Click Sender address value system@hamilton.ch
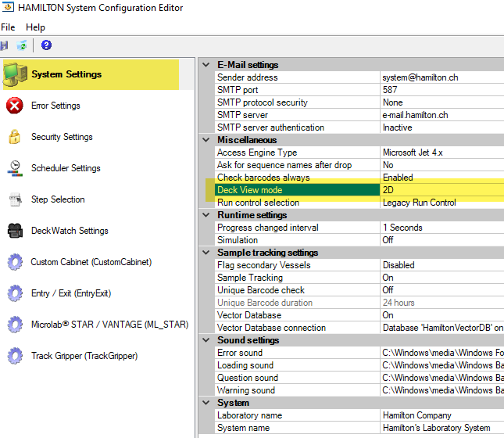The image size is (504, 438). [x=420, y=77]
